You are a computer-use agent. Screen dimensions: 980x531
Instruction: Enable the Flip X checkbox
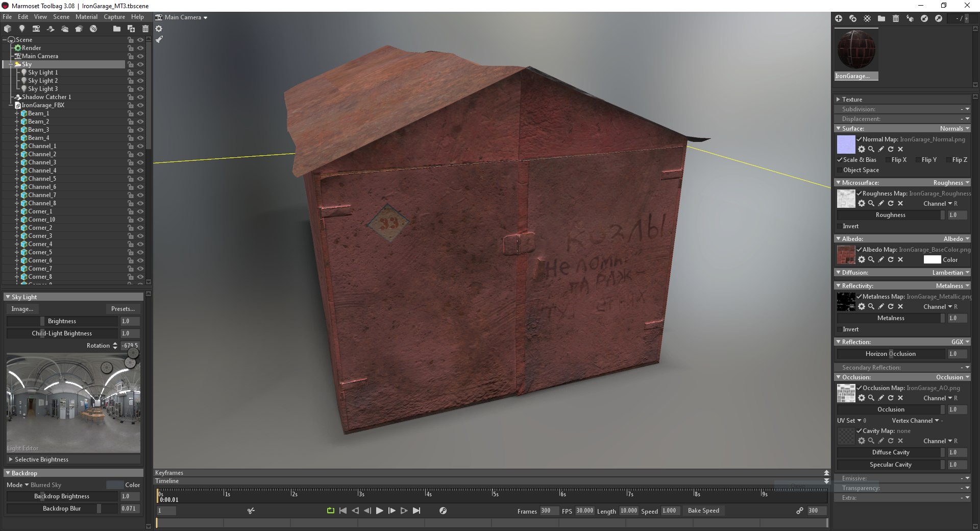888,160
